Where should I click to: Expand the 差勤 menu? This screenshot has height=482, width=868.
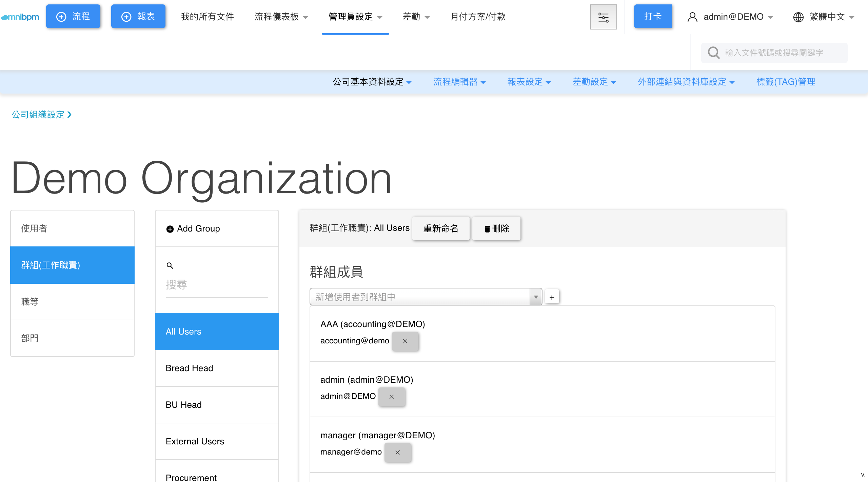[x=416, y=17]
